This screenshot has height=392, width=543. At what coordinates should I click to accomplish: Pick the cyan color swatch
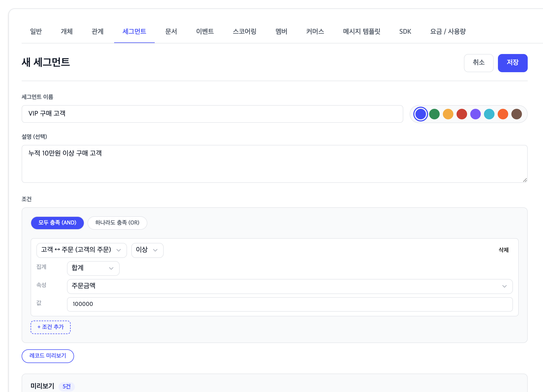[x=489, y=114]
